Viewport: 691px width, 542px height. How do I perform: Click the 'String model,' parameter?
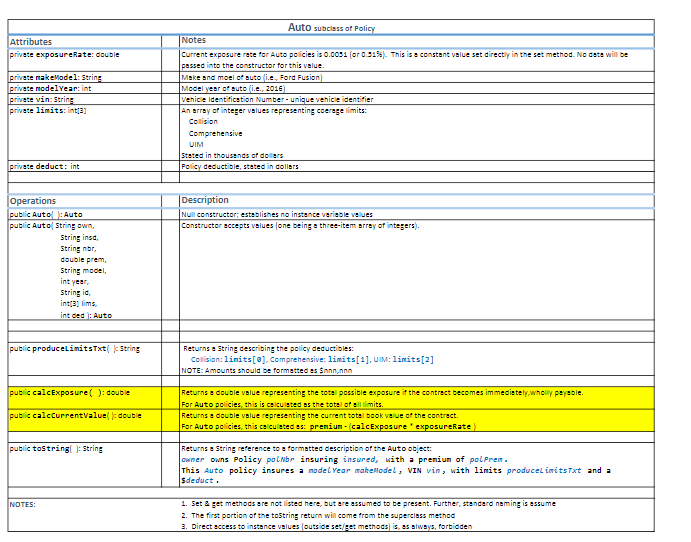(x=83, y=270)
